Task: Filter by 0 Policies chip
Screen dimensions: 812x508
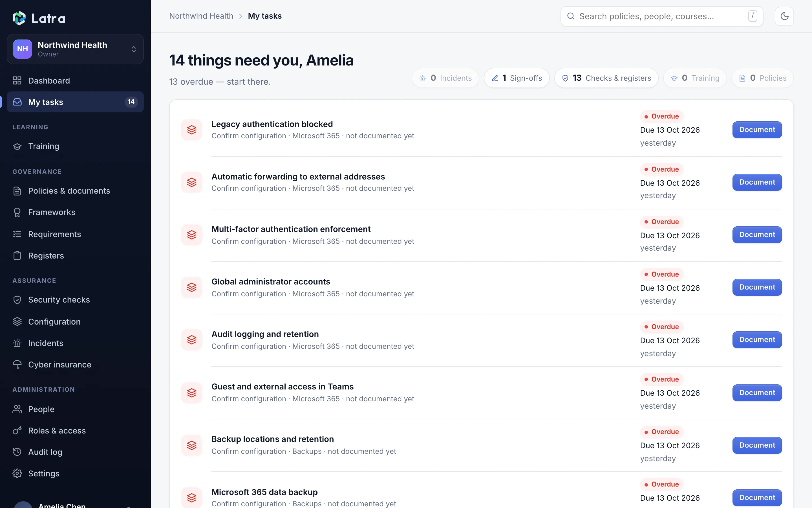Action: coord(763,78)
